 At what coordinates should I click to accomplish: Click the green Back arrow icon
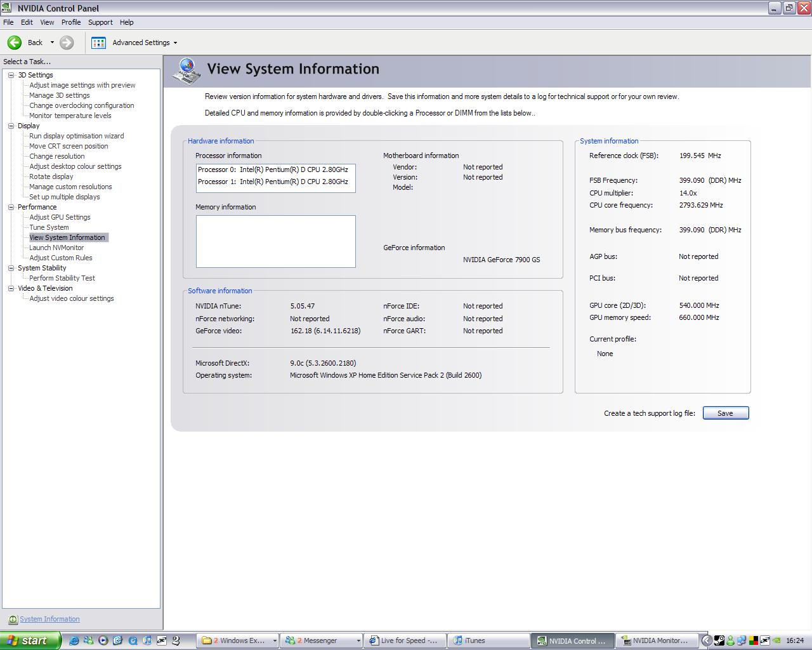coord(15,43)
